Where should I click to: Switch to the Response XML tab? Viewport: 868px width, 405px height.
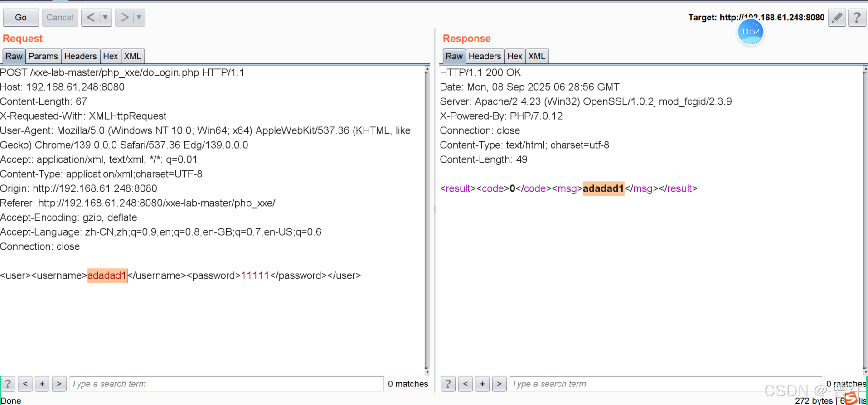tap(537, 56)
